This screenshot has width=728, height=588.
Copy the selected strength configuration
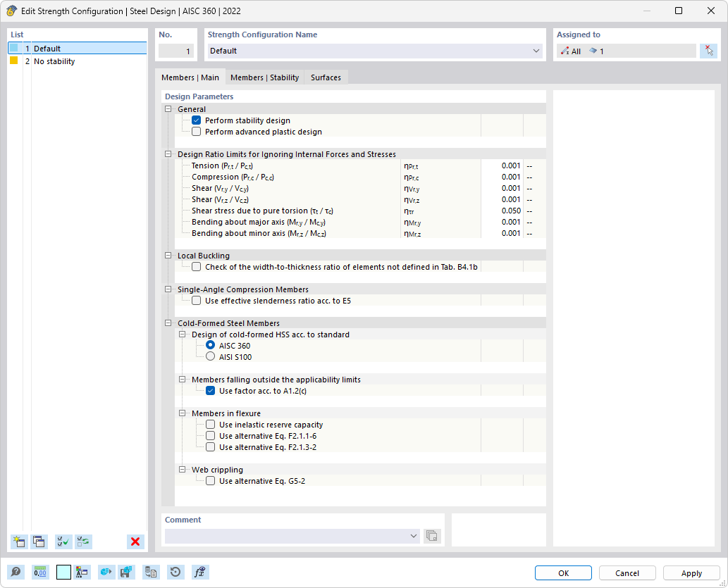coord(39,542)
